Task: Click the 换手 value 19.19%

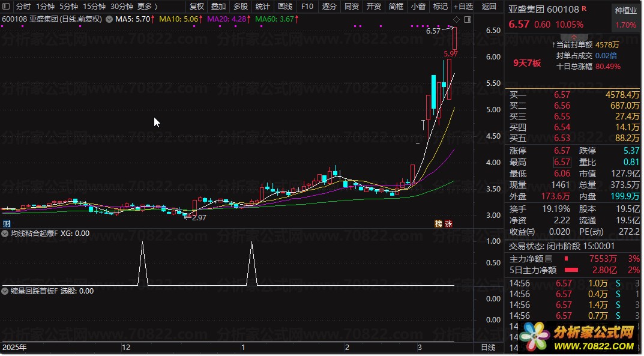Action: pos(556,209)
